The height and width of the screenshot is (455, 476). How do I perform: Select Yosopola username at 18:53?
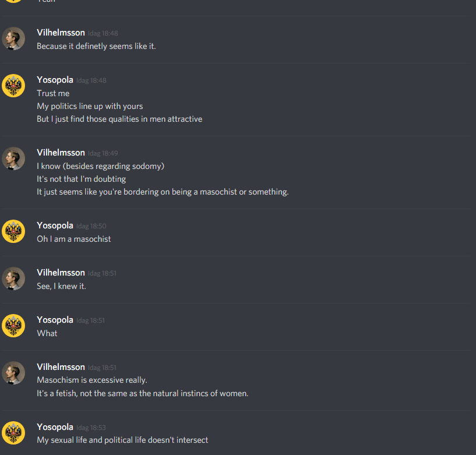pos(55,427)
